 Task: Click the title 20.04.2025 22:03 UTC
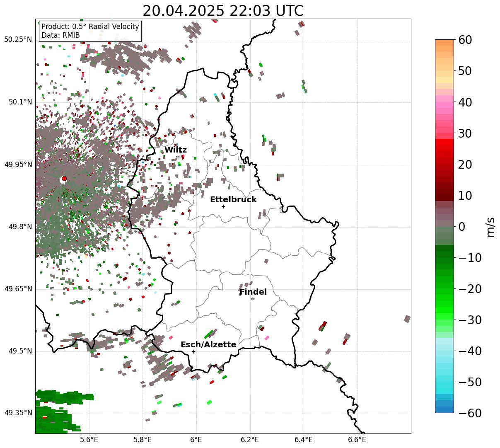(223, 11)
